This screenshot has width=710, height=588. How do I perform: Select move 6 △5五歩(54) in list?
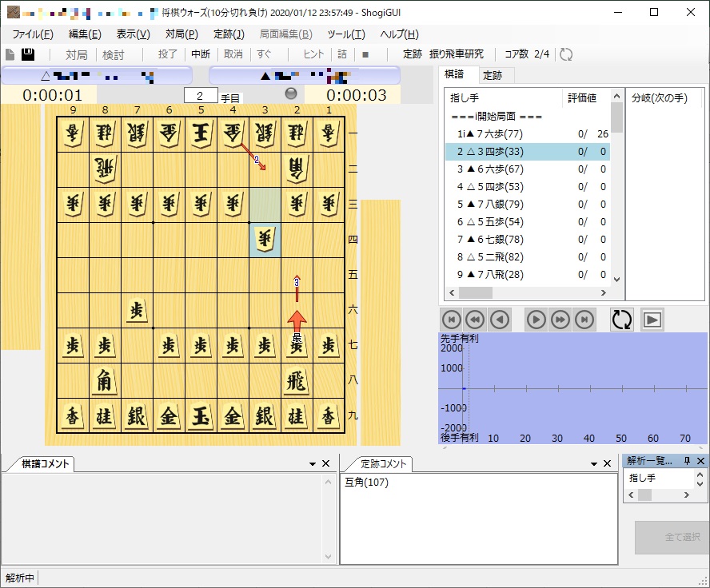tap(528, 222)
